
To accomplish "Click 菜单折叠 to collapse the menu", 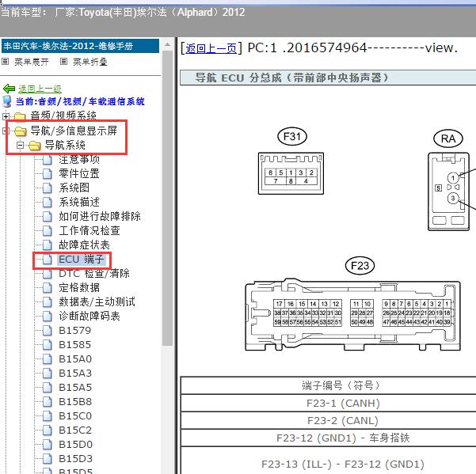I will pyautogui.click(x=90, y=62).
